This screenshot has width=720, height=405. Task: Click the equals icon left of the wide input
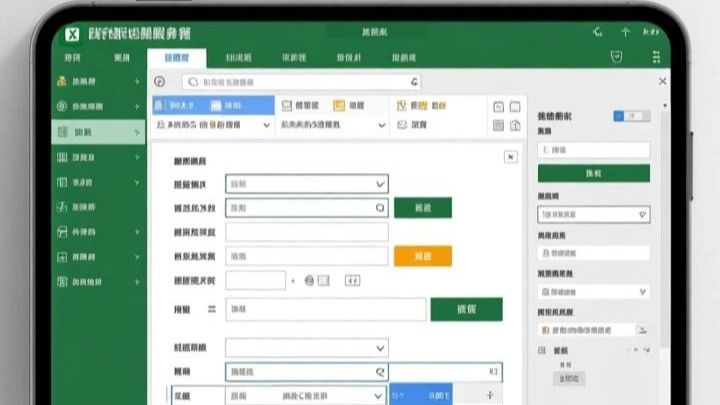[212, 309]
